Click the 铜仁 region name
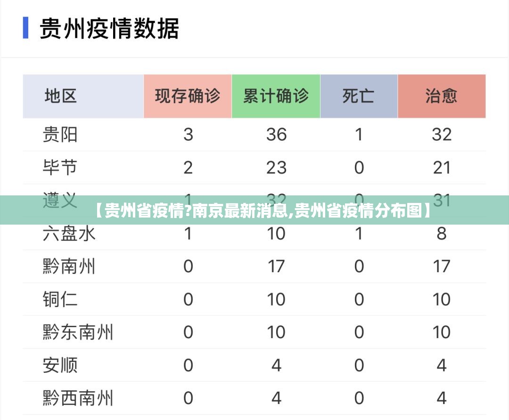Viewport: 509px width, 420px height. [60, 299]
